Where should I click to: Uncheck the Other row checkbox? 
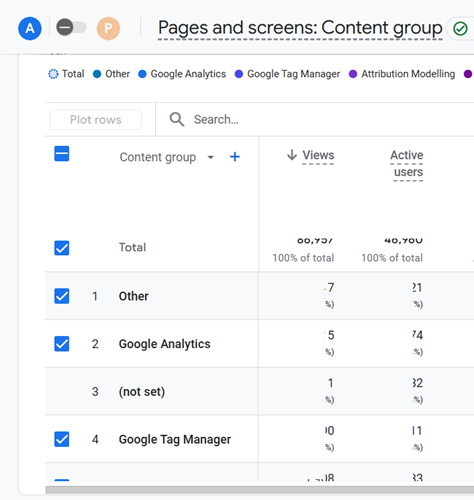pos(62,296)
